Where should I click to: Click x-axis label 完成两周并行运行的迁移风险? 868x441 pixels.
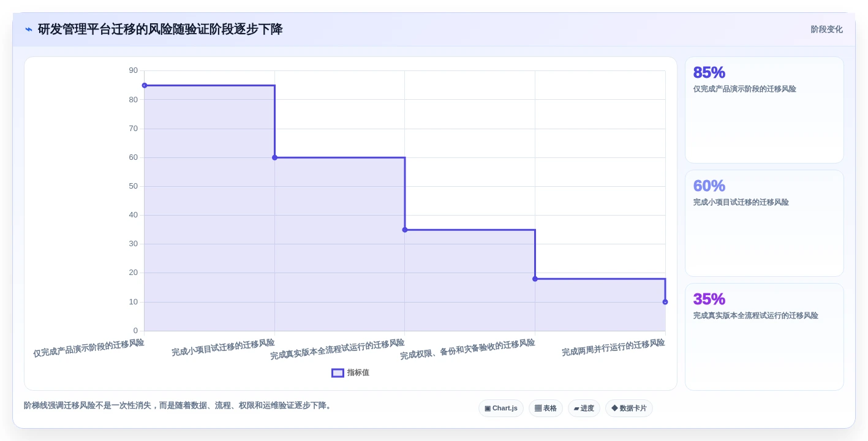pyautogui.click(x=613, y=347)
